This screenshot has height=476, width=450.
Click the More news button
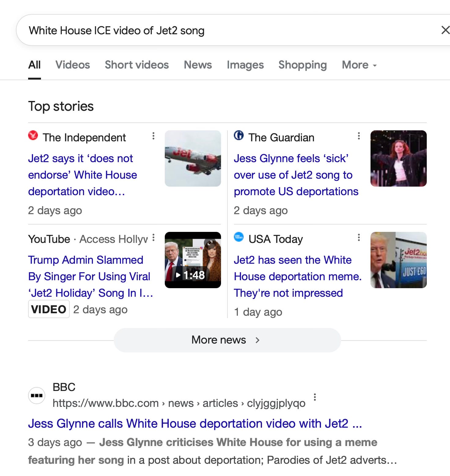pos(227,340)
